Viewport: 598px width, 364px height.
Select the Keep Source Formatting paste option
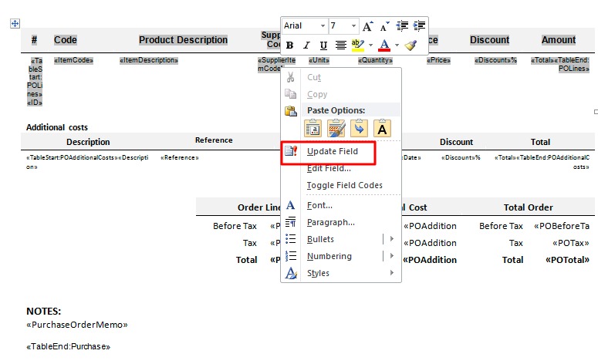[x=313, y=128]
